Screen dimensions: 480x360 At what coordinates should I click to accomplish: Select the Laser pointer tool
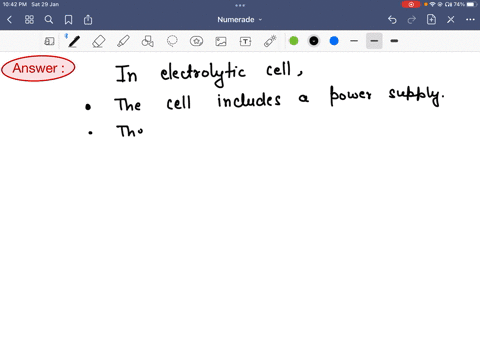270,41
